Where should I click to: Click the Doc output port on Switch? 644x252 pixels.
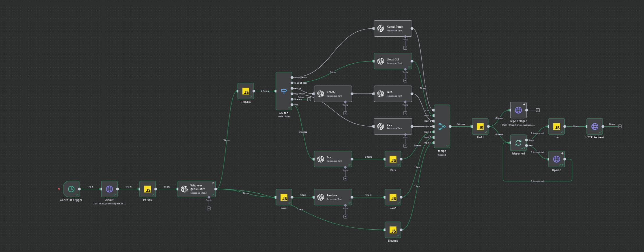pyautogui.click(x=292, y=105)
